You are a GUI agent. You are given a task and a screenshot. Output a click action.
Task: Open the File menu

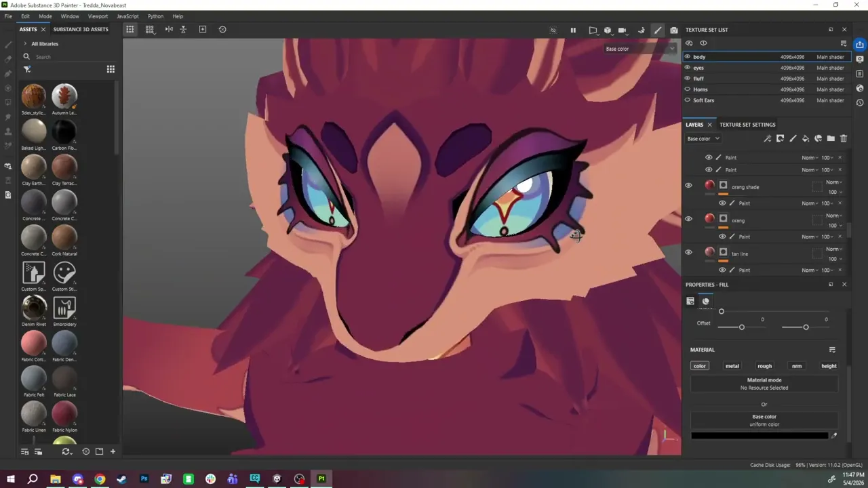[x=8, y=16]
